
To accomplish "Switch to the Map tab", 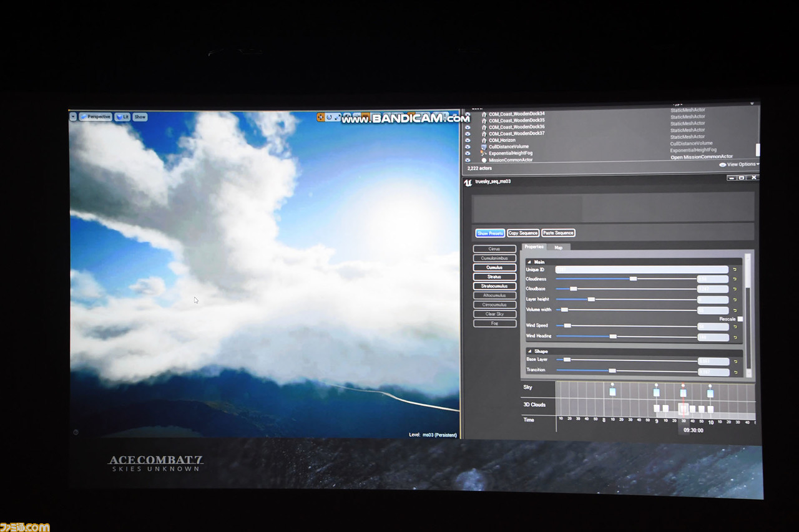I will (558, 248).
